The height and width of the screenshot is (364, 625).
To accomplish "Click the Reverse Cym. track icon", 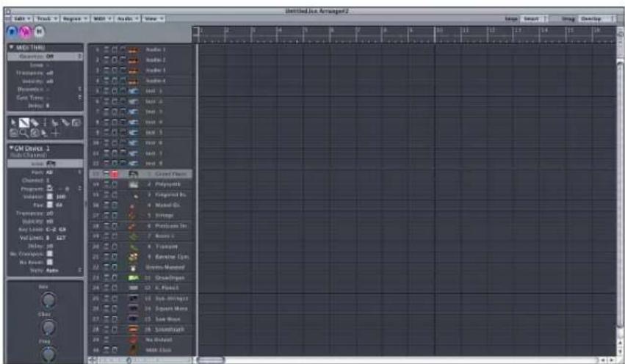I will 133,257.
